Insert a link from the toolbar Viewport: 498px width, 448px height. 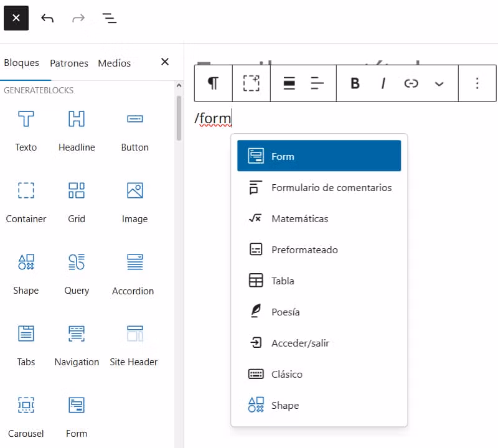411,83
